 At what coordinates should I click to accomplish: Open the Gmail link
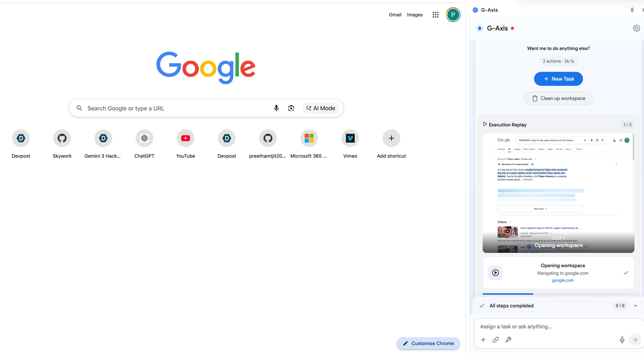[x=395, y=15]
